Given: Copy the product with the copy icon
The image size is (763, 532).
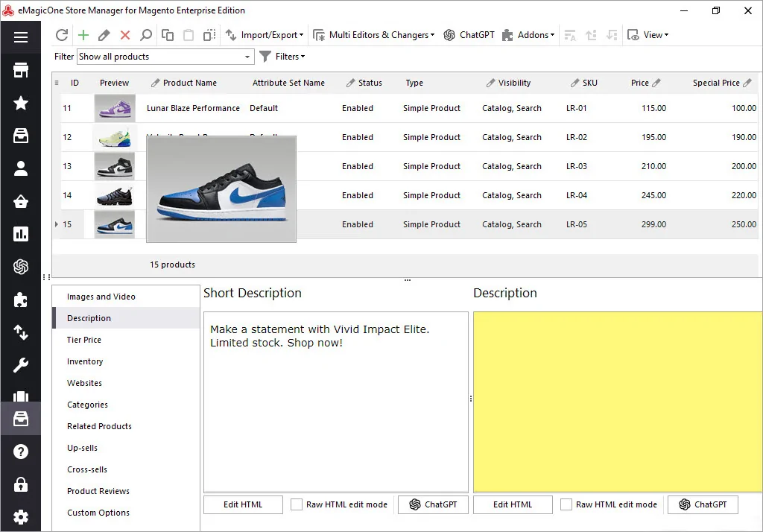Looking at the screenshot, I should (168, 35).
